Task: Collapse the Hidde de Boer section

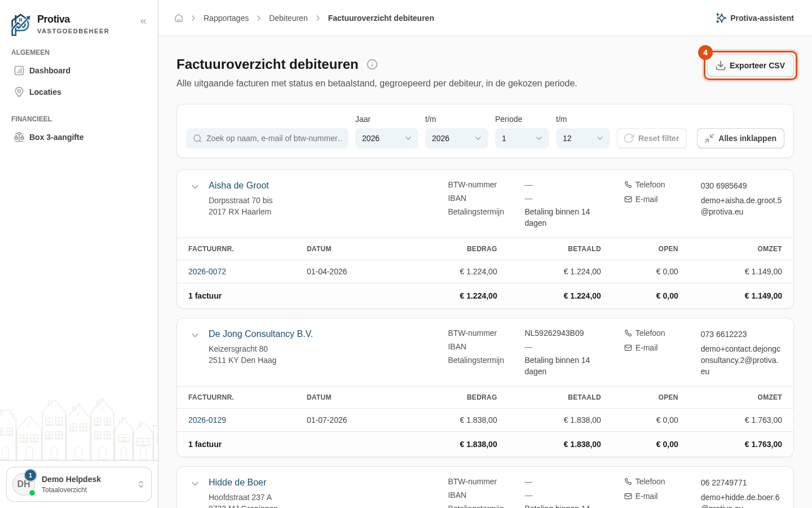Action: (x=195, y=483)
